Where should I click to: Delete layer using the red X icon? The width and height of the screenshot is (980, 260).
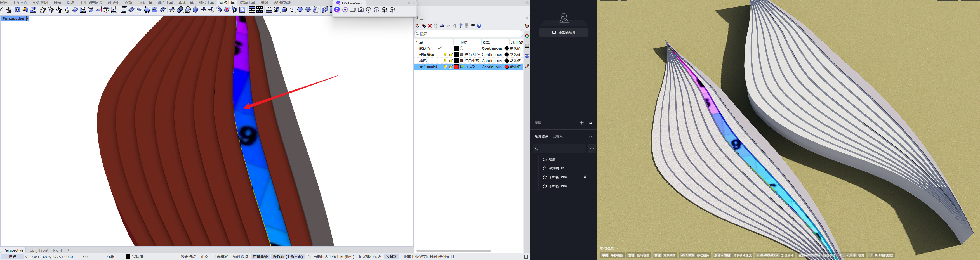(430, 26)
